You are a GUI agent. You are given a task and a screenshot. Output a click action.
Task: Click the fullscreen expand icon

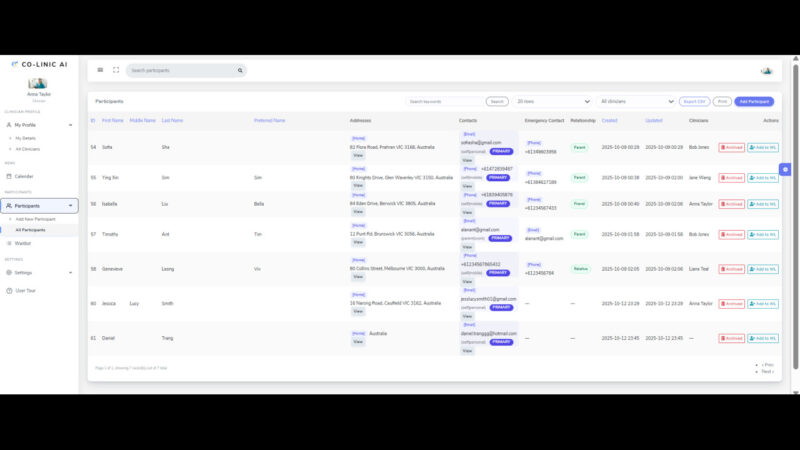pyautogui.click(x=116, y=70)
